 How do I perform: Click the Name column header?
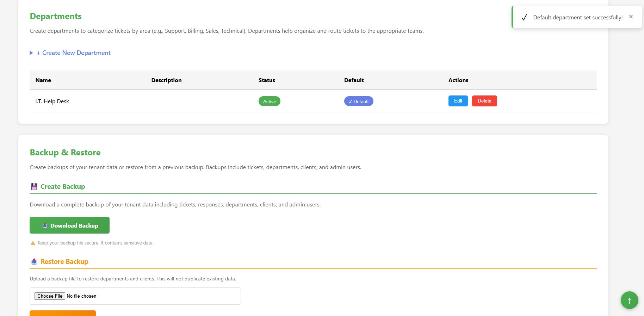(x=43, y=80)
